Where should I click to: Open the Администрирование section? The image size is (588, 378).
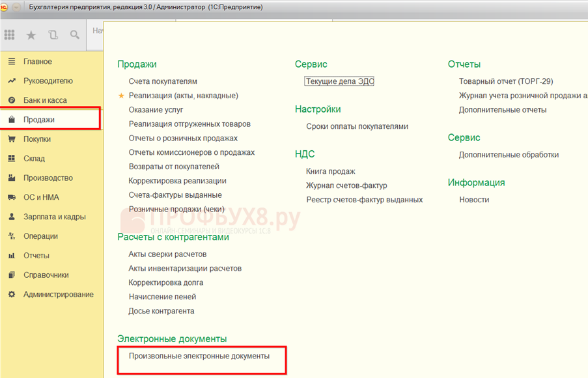click(x=59, y=295)
